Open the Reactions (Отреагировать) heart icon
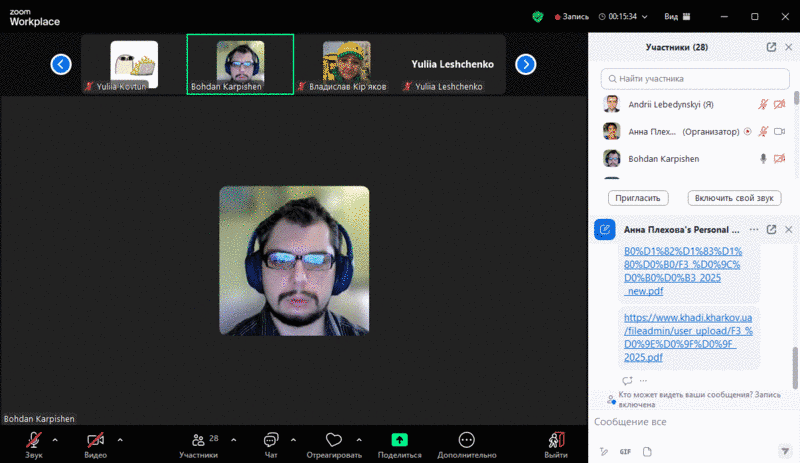Viewport: 800px width, 463px height. 334,440
